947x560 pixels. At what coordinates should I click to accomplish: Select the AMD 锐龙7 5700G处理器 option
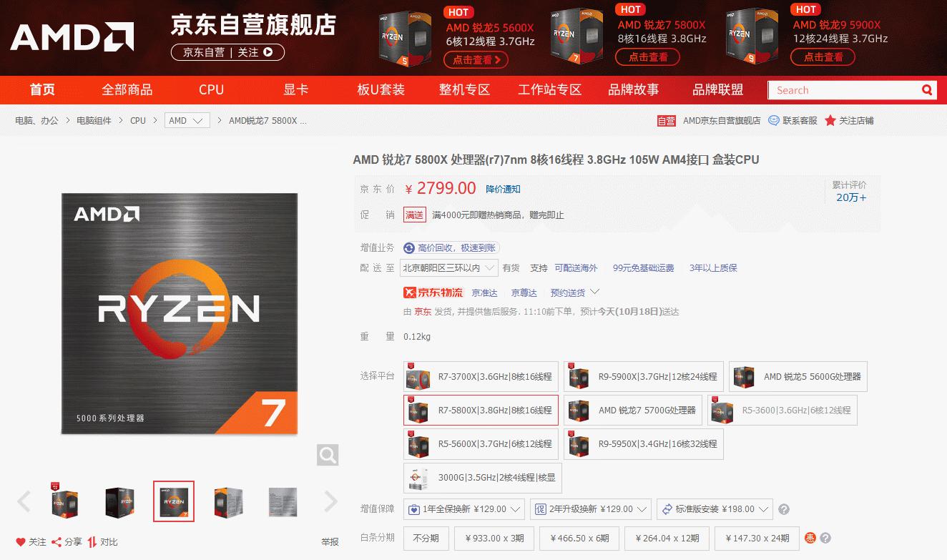point(633,410)
